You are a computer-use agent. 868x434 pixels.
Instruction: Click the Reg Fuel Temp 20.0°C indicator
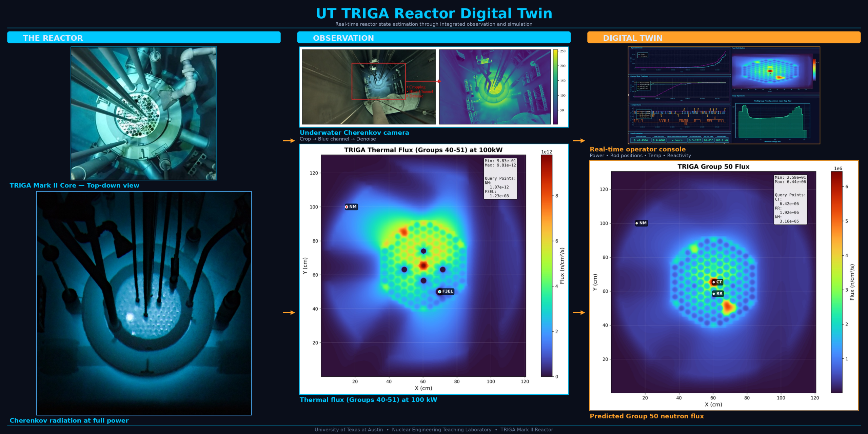point(709,140)
